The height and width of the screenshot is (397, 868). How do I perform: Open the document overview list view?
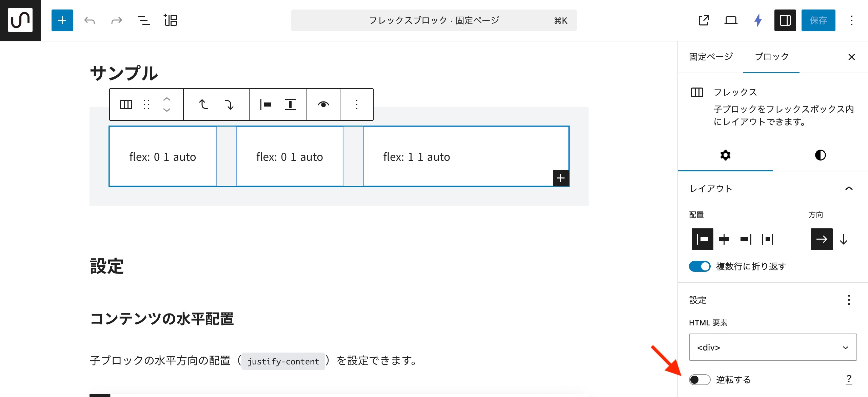143,20
